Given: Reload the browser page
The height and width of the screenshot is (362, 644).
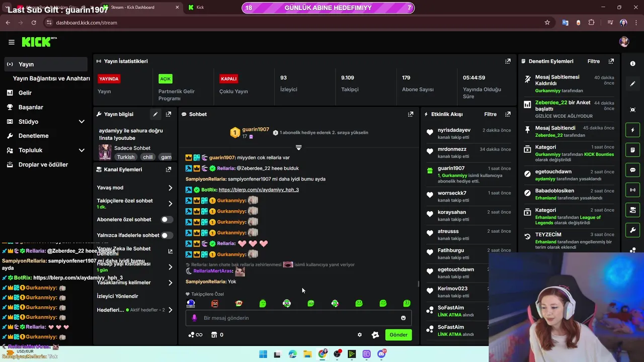Looking at the screenshot, I should click(x=34, y=23).
